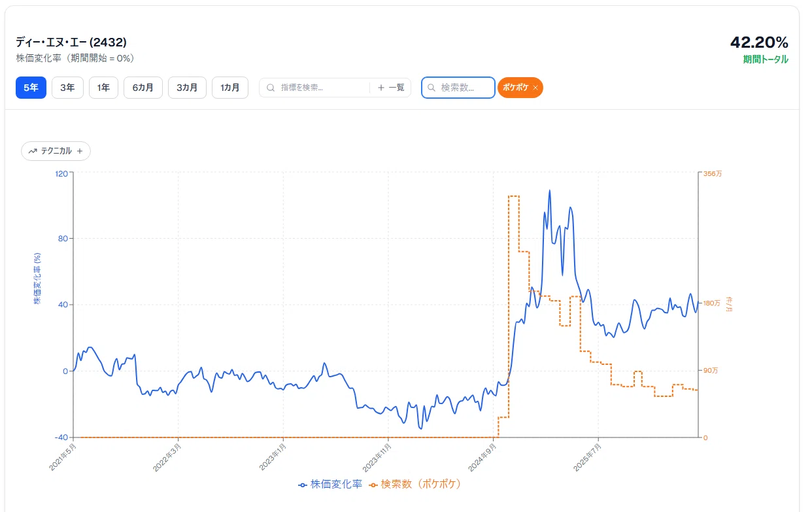Click the 2023年1月 x-axis label
The width and height of the screenshot is (812, 512).
[273, 456]
